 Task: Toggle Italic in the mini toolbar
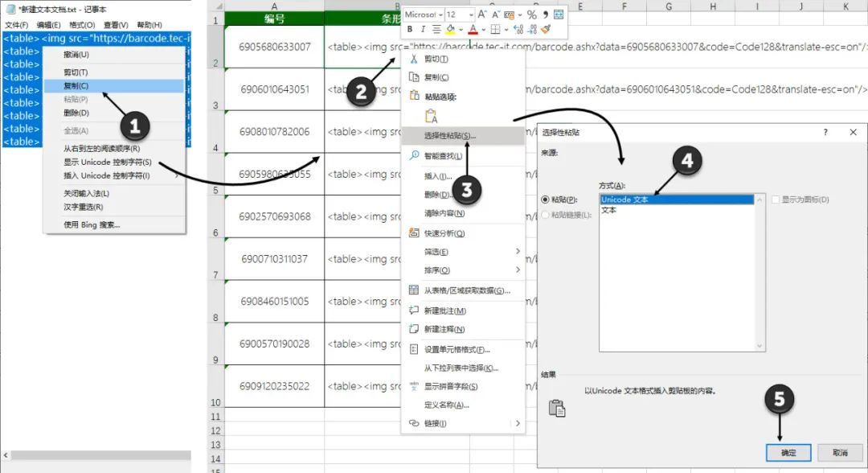[423, 29]
